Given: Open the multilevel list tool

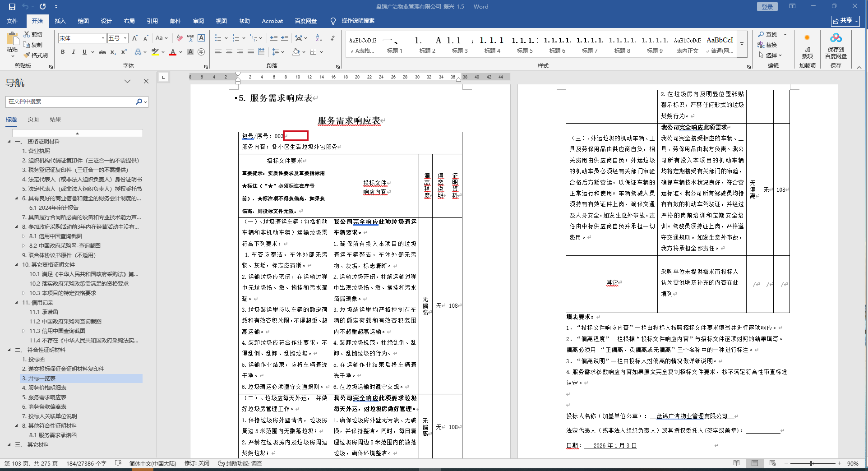Looking at the screenshot, I should coord(254,38).
